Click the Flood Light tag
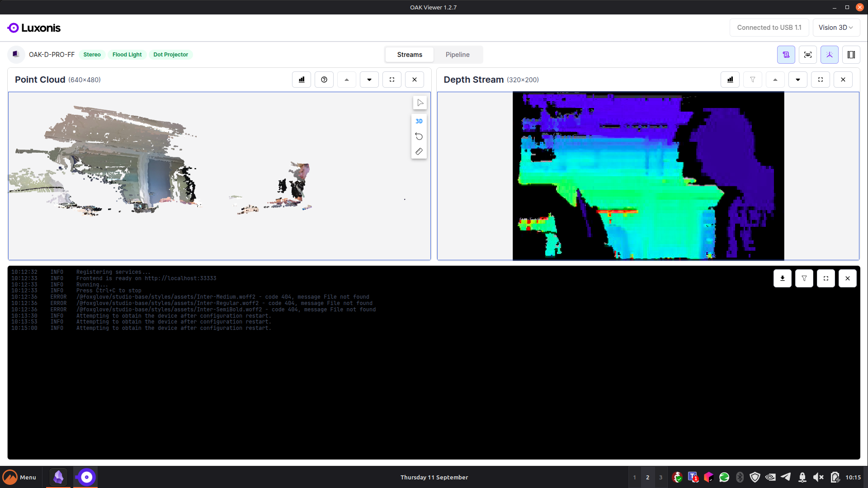Viewport: 868px width, 488px height. (x=127, y=55)
